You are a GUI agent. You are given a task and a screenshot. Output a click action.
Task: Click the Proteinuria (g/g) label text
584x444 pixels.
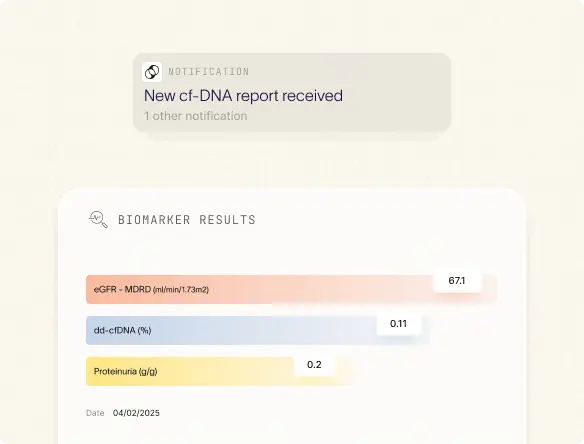pos(126,371)
